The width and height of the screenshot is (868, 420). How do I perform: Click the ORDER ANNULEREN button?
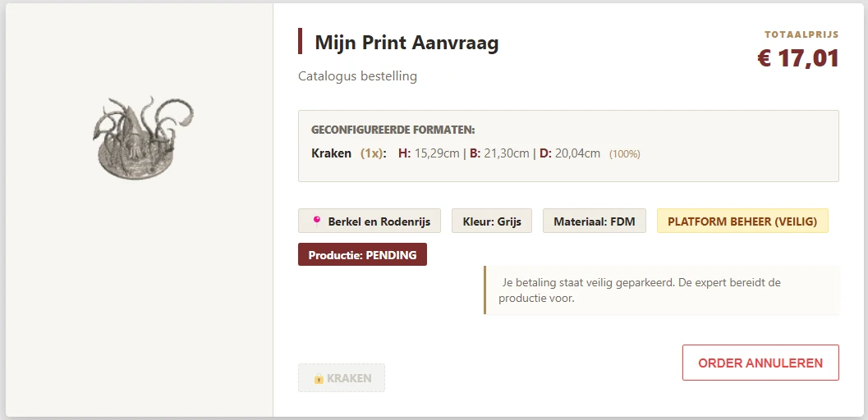point(760,363)
